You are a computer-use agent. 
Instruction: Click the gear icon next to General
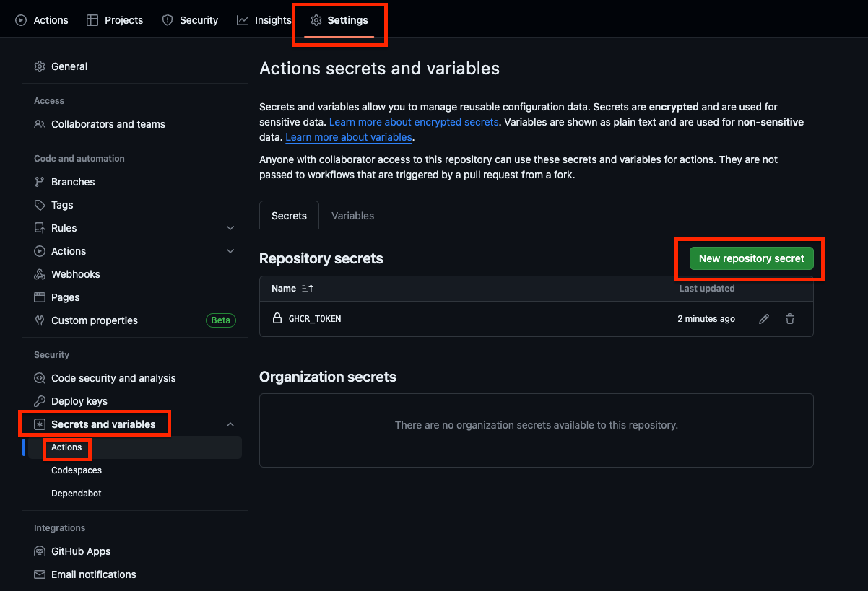tap(40, 66)
